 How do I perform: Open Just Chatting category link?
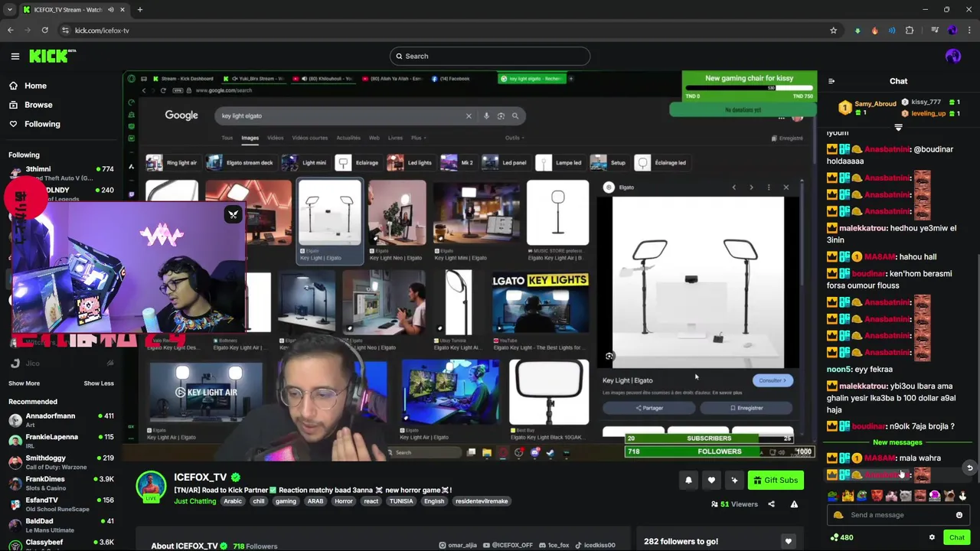tap(195, 501)
